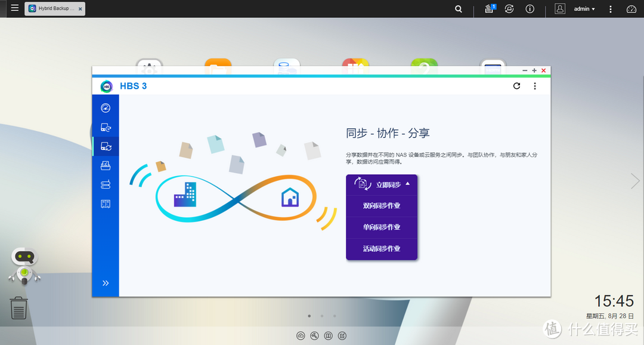Choose 单向同步作业 from the menu

tap(382, 227)
